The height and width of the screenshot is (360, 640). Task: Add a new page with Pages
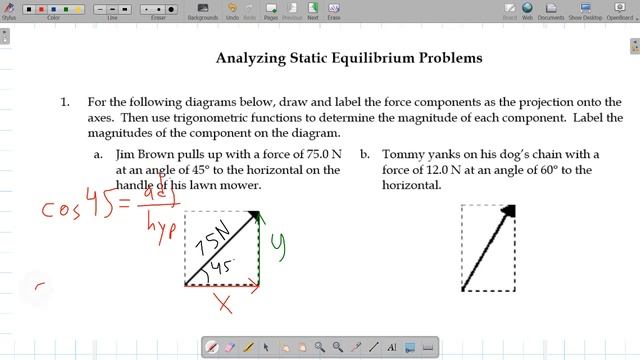point(271,11)
